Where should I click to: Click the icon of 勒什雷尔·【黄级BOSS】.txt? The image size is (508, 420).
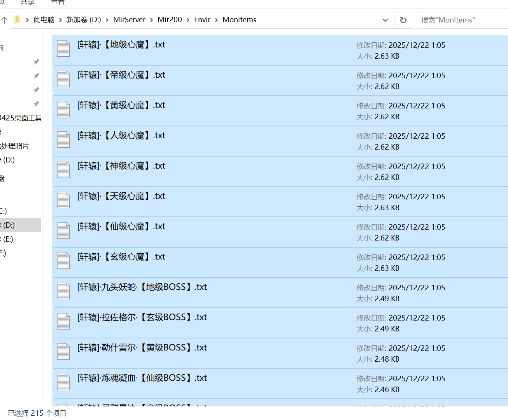[63, 352]
